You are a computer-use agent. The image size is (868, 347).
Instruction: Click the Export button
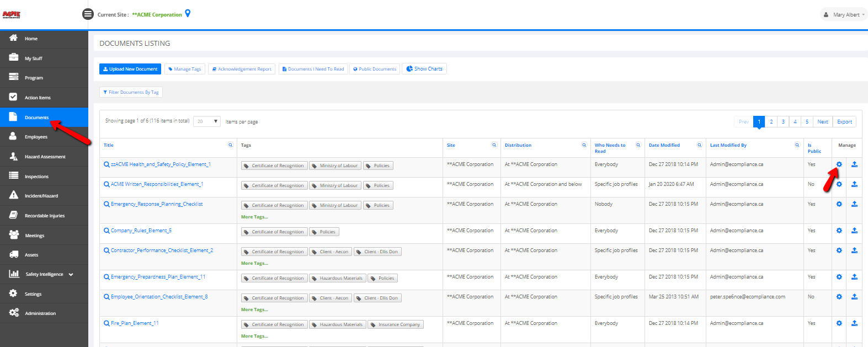click(x=844, y=122)
